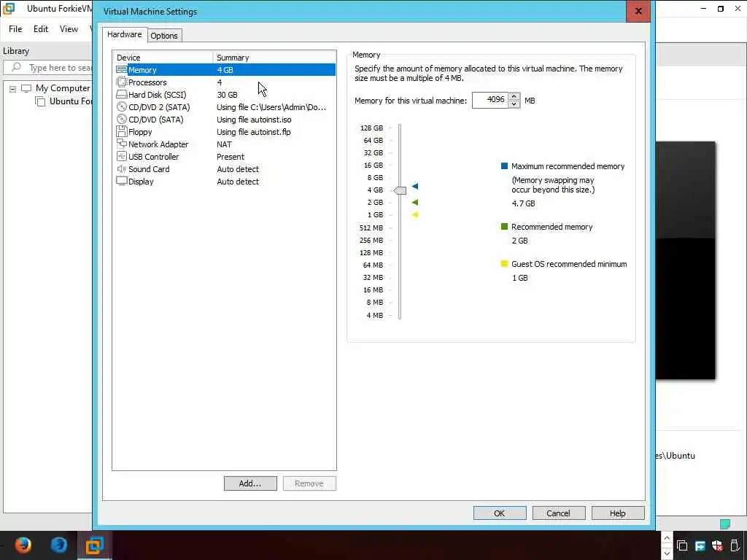The image size is (747, 560).
Task: Click the 16 GB slider scale label
Action: click(x=373, y=166)
